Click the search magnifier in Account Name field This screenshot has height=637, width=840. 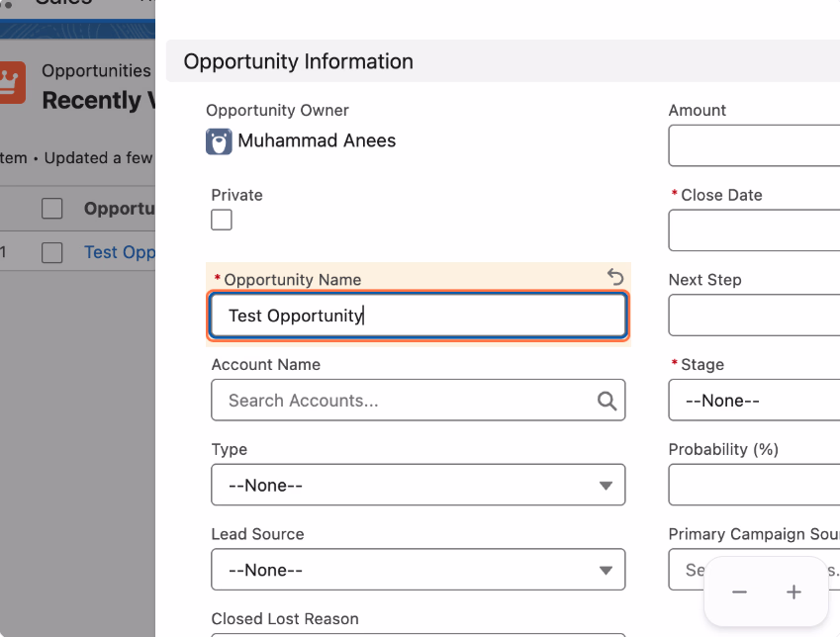[x=607, y=401]
